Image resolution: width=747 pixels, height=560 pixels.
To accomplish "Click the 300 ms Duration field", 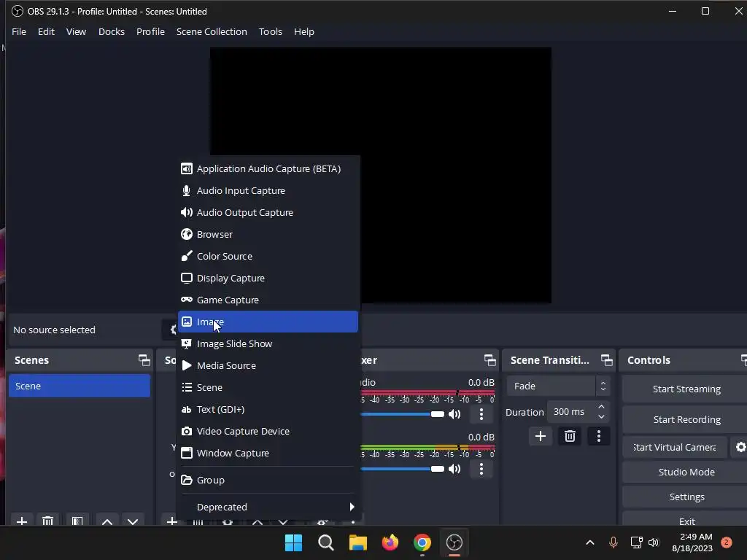I will pos(570,412).
